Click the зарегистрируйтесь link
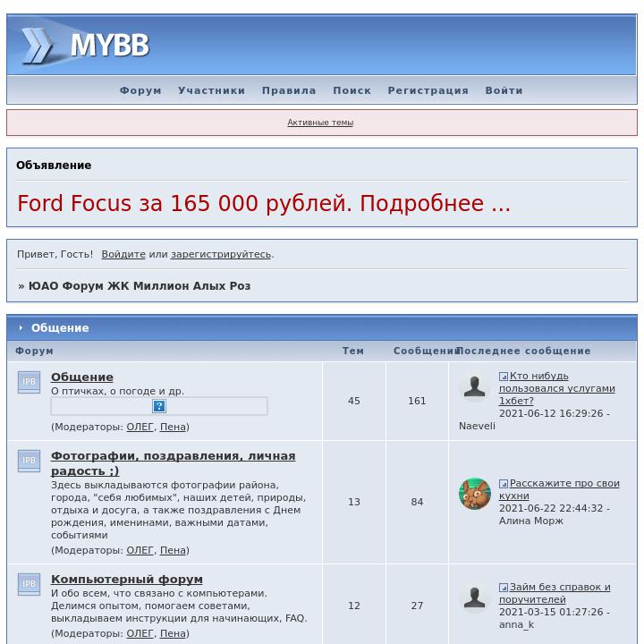This screenshot has width=644, height=644. [x=221, y=254]
